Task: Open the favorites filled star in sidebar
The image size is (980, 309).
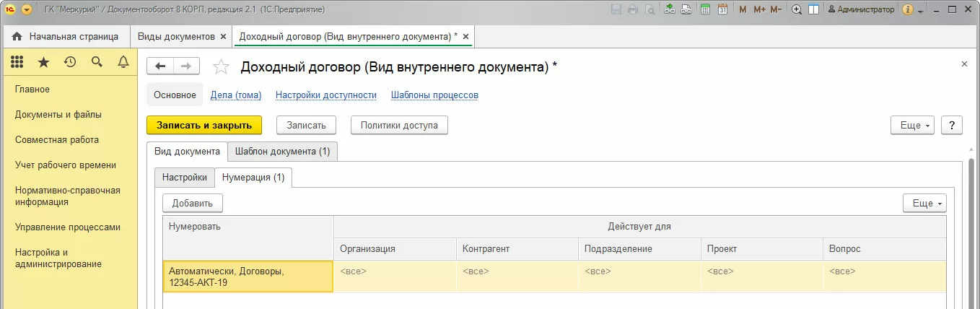Action: [43, 63]
